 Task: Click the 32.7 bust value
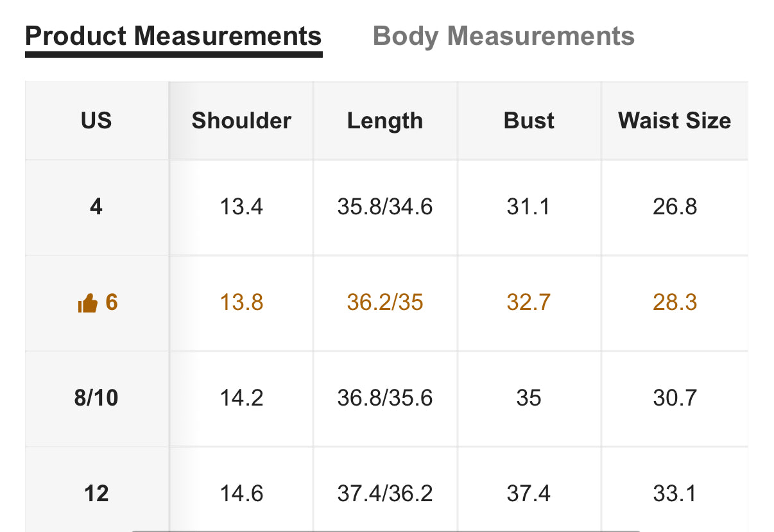click(x=529, y=302)
